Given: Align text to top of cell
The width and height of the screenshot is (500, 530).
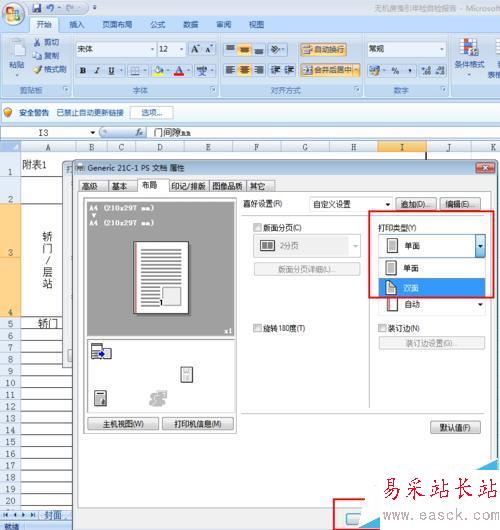Looking at the screenshot, I should [x=230, y=49].
